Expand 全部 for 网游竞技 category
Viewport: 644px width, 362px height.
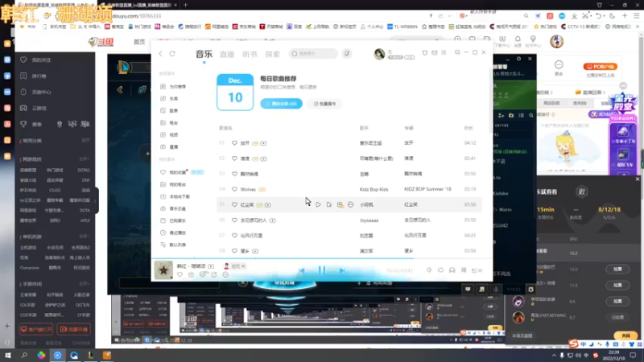tap(85, 158)
